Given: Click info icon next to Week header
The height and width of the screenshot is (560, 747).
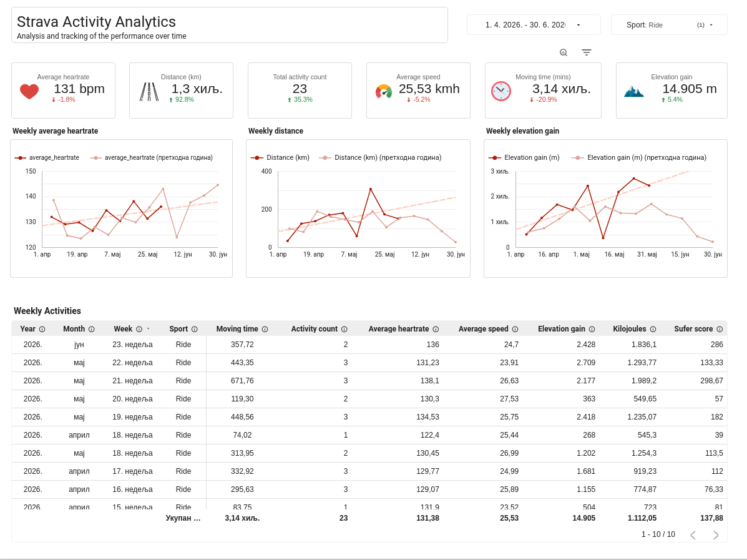Looking at the screenshot, I should coord(139,329).
